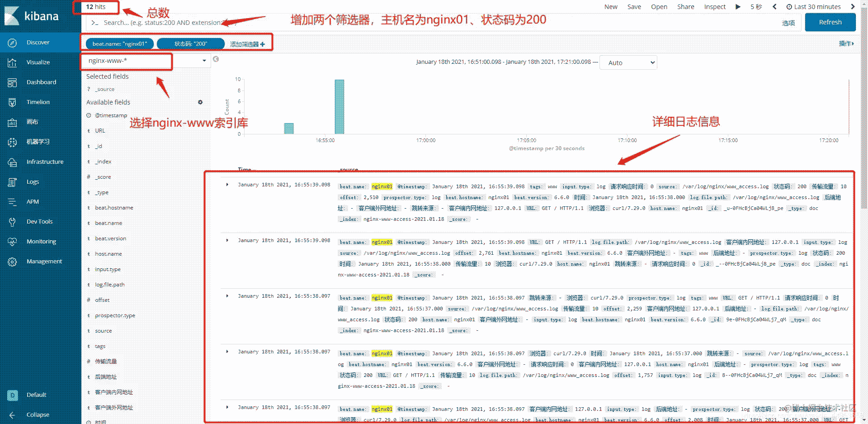
Task: Click the Refresh button
Action: tap(830, 22)
